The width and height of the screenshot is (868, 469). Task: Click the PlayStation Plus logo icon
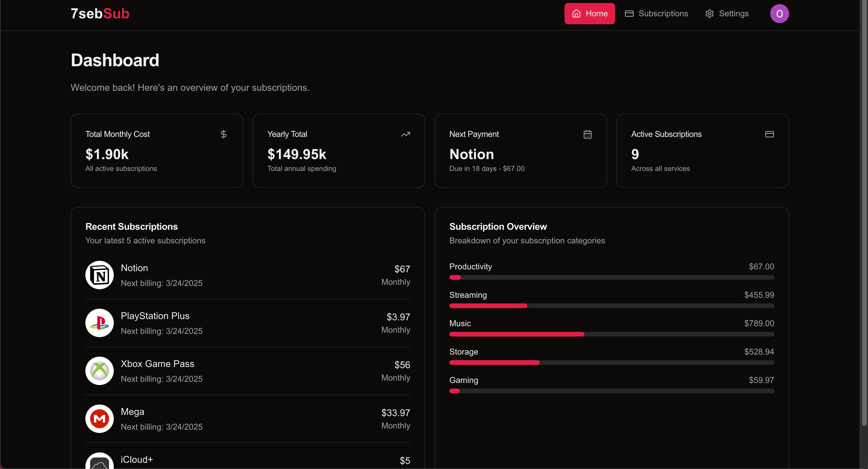(99, 323)
